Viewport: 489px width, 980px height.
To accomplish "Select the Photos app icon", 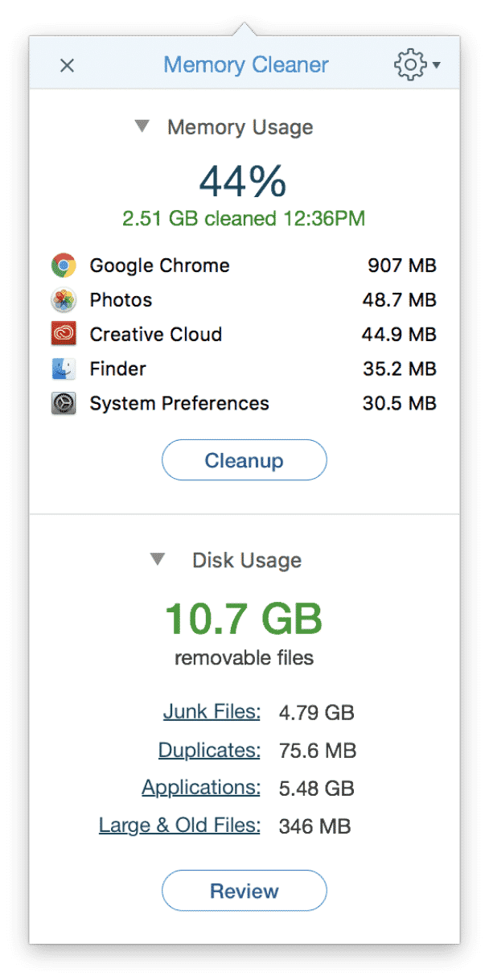I will [x=64, y=299].
